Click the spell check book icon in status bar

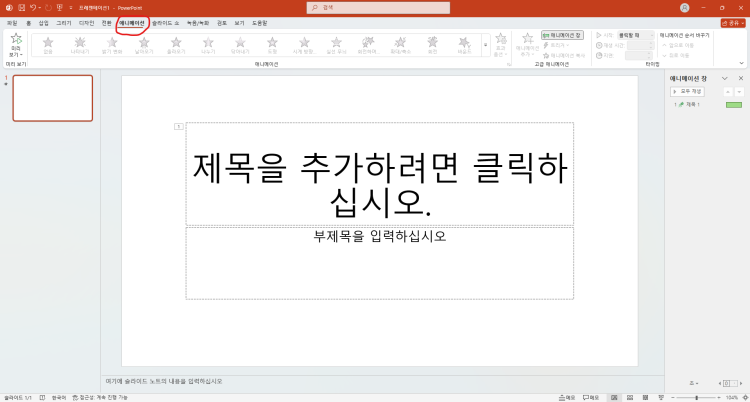[x=43, y=398]
